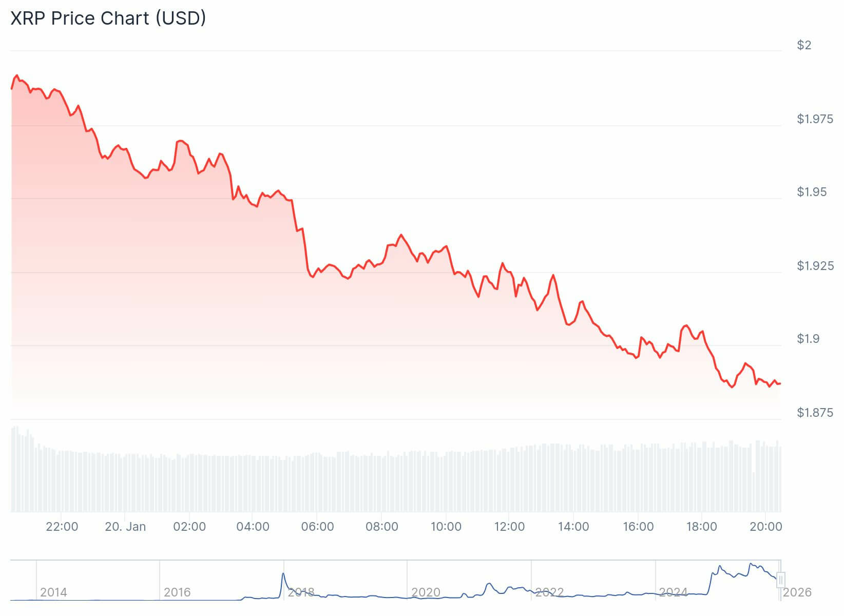The image size is (844, 616).
Task: Click the 12:00 time axis label
Action: coord(509,527)
